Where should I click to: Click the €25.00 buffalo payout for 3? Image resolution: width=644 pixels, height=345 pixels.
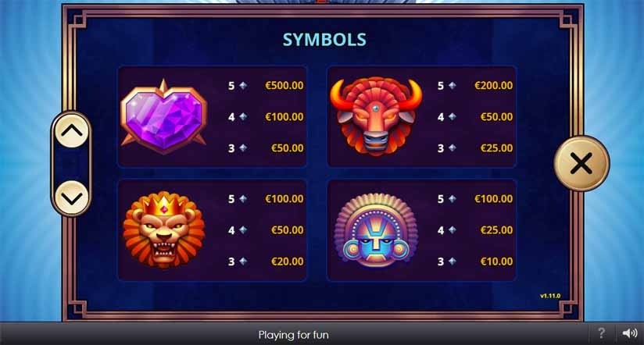pyautogui.click(x=496, y=148)
